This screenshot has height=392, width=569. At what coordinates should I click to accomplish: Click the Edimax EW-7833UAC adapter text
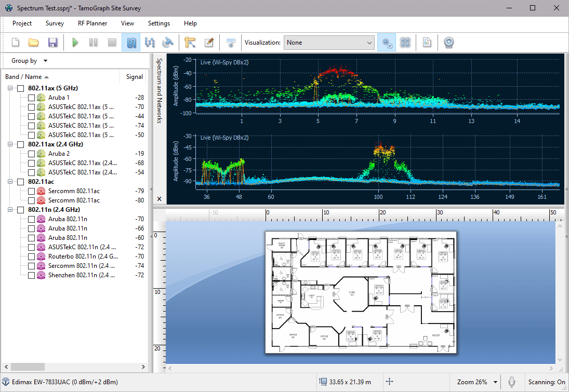[x=65, y=382]
